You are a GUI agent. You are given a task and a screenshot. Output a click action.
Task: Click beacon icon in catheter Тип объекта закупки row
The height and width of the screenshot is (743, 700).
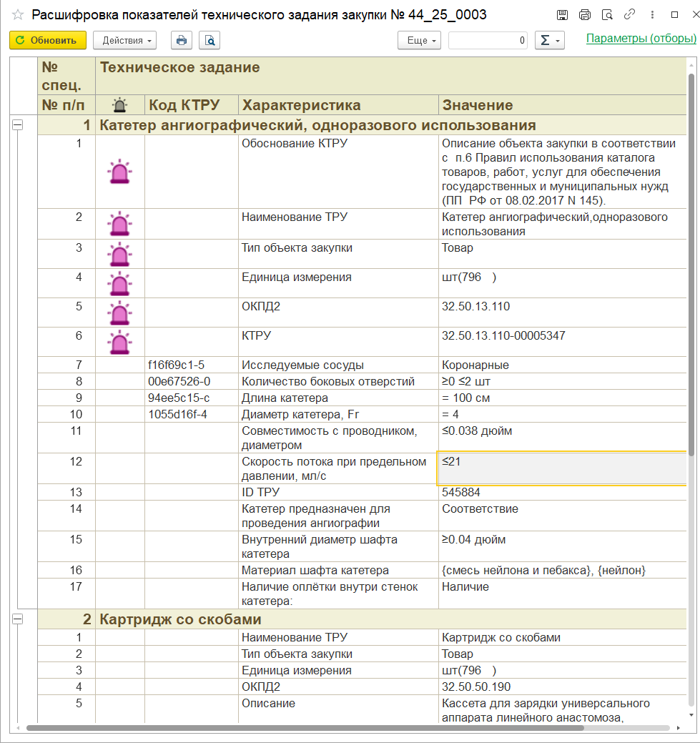click(120, 255)
